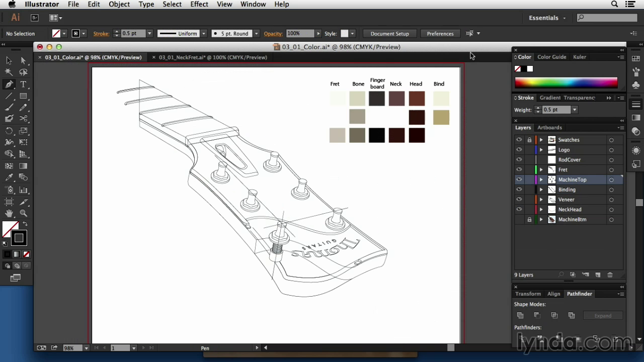
Task: Hide the Logo layer
Action: [519, 150]
